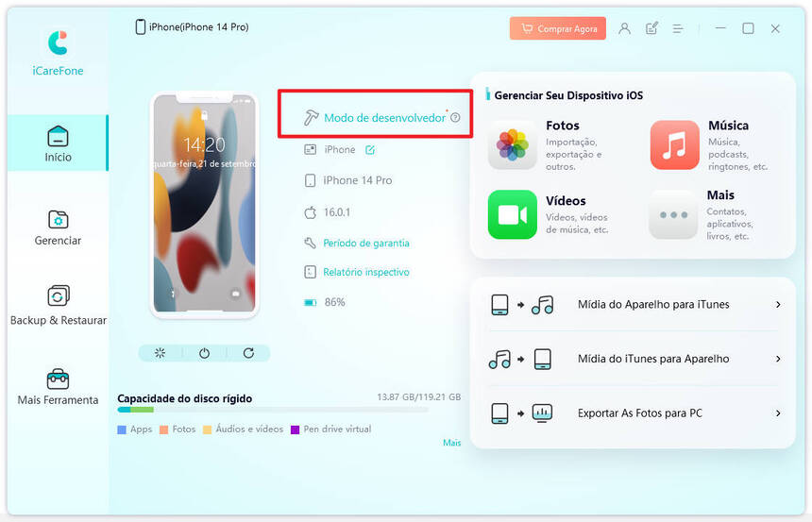Open the Música app icon
812x522 pixels.
coord(675,145)
